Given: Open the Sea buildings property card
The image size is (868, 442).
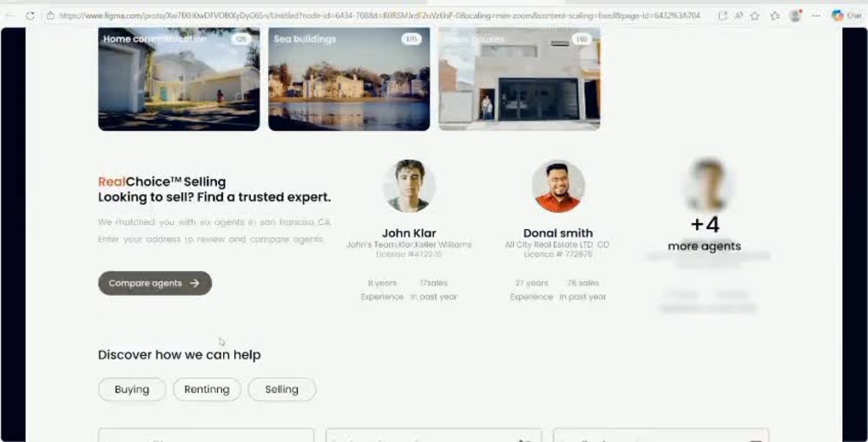Looking at the screenshot, I should point(349,79).
